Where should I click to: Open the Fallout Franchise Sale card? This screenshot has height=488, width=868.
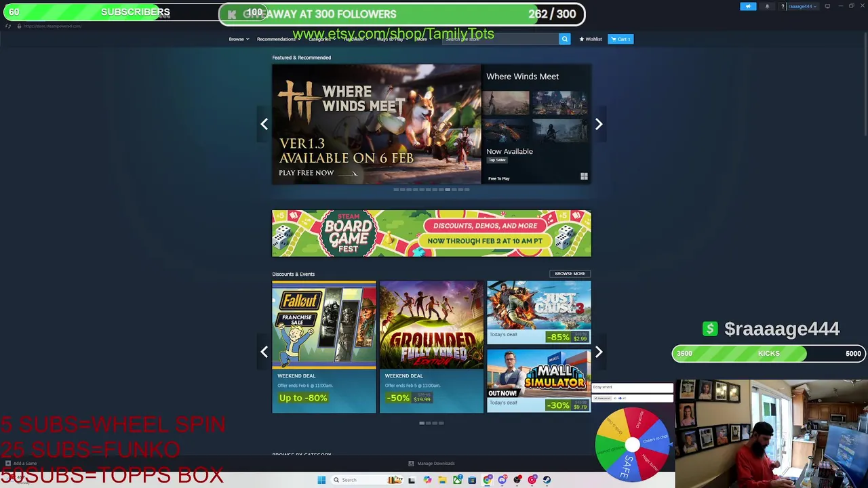pos(324,346)
